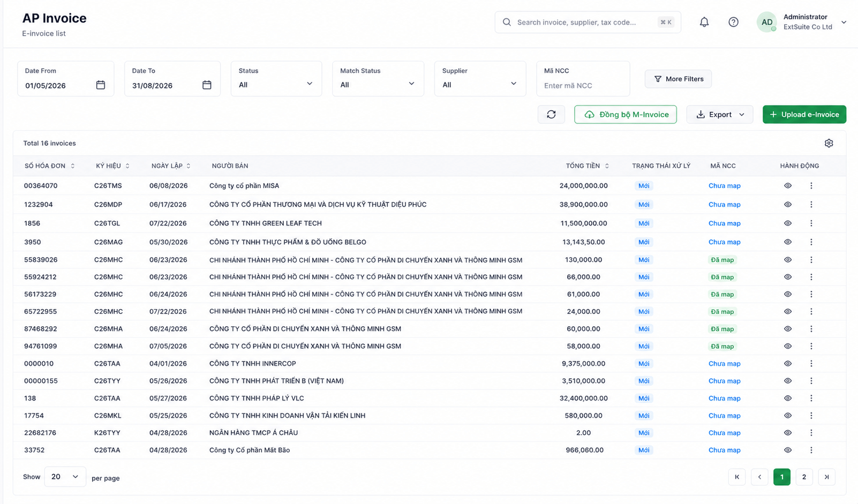Open the help question mark icon
Image resolution: width=858 pixels, height=504 pixels.
(733, 22)
